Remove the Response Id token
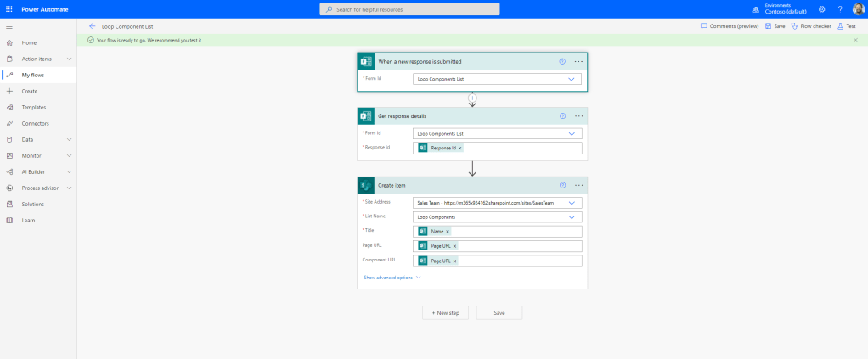 pyautogui.click(x=459, y=148)
